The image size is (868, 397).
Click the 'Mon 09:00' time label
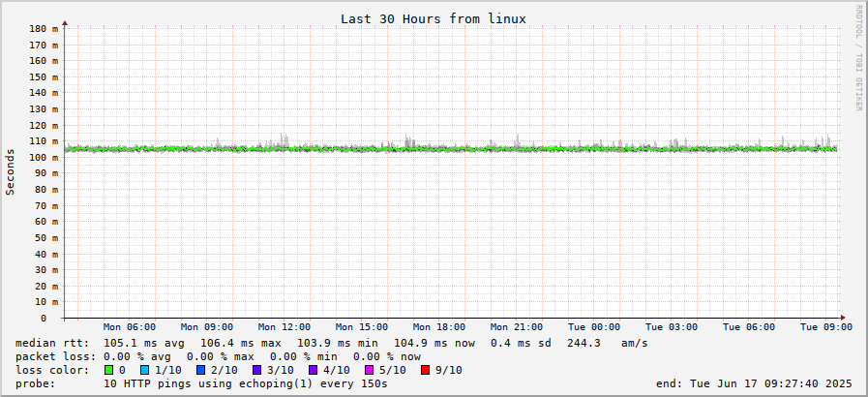pyautogui.click(x=207, y=327)
